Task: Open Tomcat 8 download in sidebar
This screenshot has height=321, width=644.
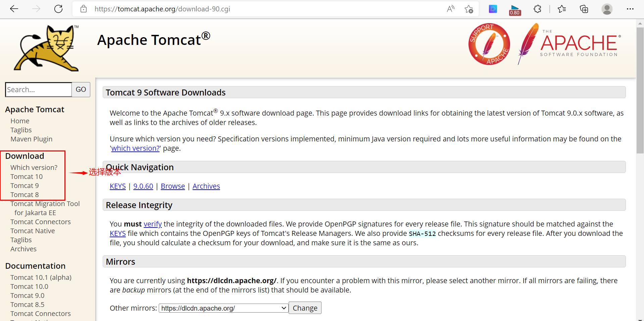Action: click(24, 195)
